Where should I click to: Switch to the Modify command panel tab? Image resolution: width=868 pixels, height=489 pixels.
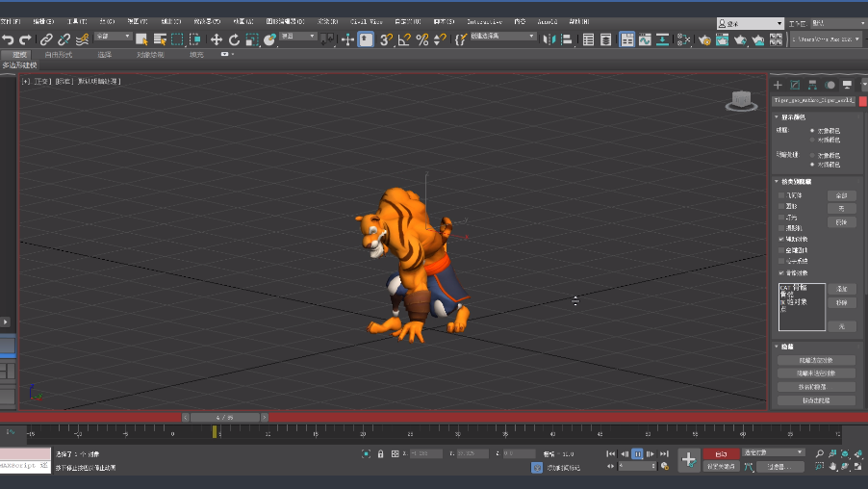795,85
